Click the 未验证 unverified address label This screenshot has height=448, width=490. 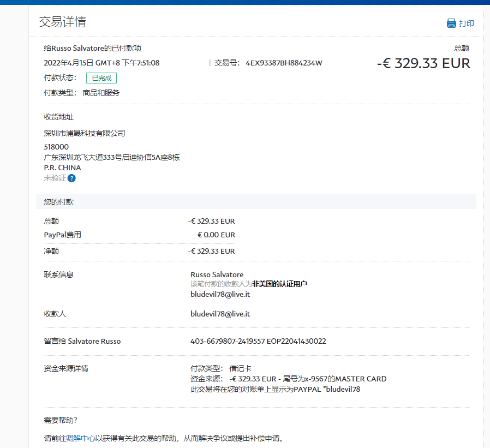[x=55, y=178]
